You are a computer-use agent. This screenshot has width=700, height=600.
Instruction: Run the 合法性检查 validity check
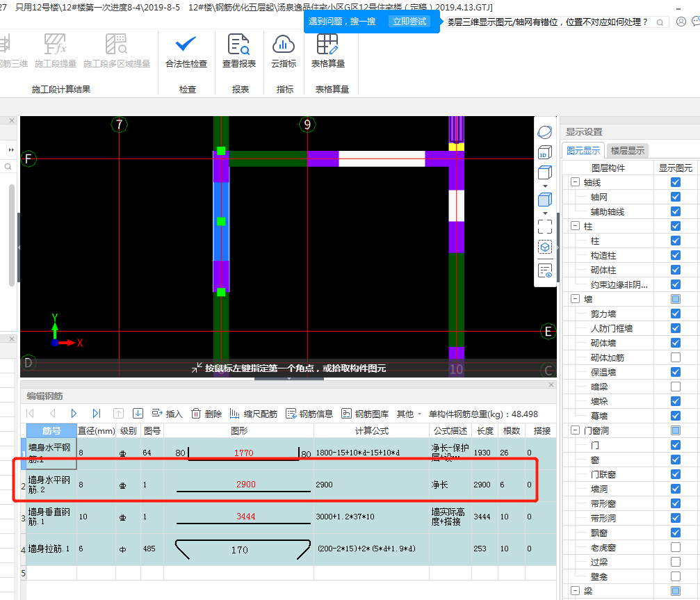click(x=186, y=51)
